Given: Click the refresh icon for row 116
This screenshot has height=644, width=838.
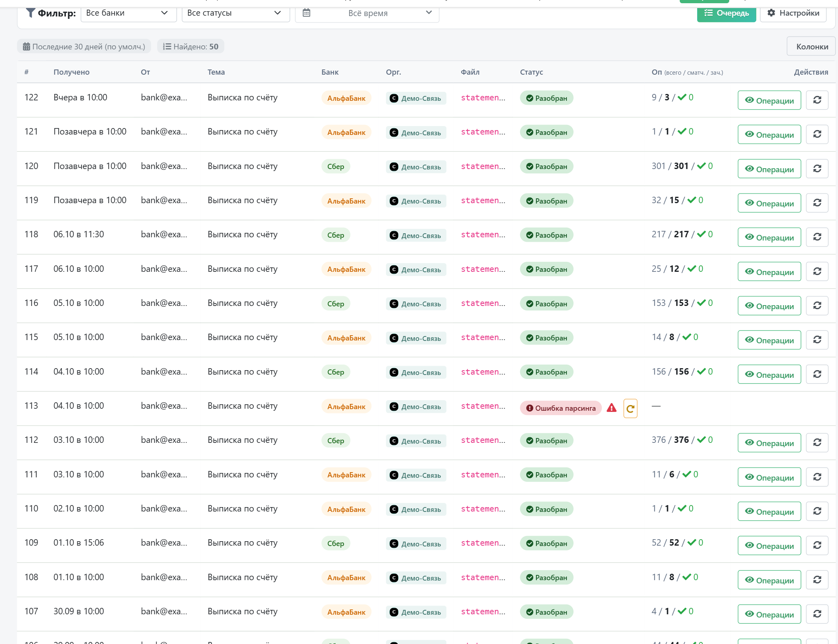Looking at the screenshot, I should [x=817, y=306].
